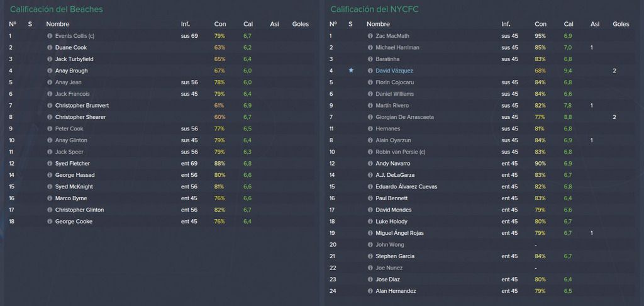
Task: Sort Beaches table by Cal column header
Action: pyautogui.click(x=248, y=25)
